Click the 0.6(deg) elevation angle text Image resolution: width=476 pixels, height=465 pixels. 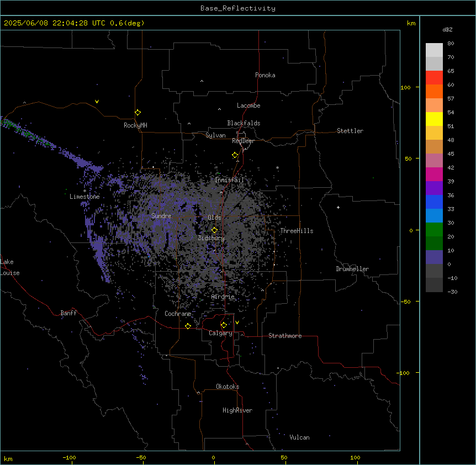[127, 23]
